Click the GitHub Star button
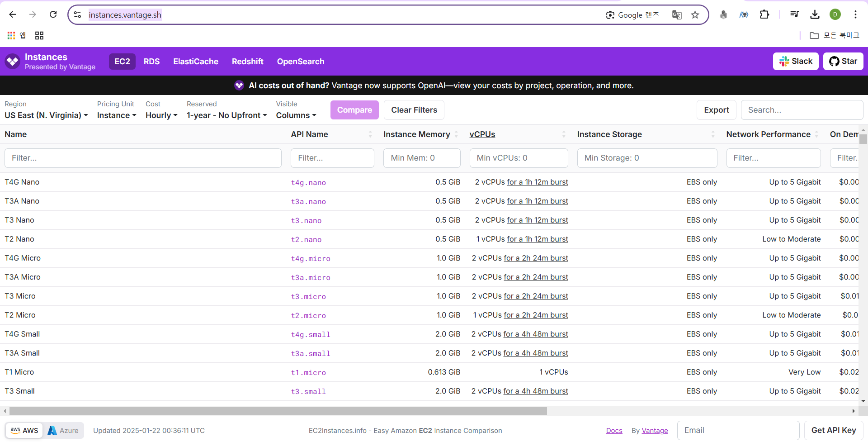Image resolution: width=868 pixels, height=442 pixels. pos(843,62)
